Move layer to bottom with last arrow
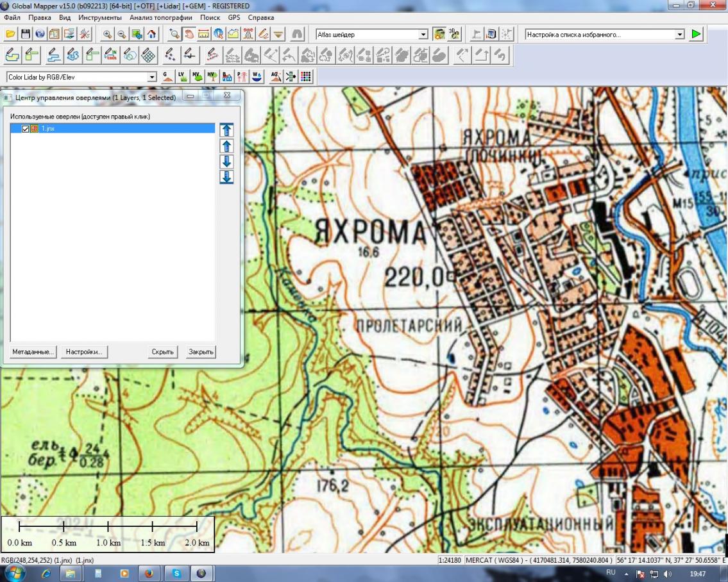 (226, 177)
